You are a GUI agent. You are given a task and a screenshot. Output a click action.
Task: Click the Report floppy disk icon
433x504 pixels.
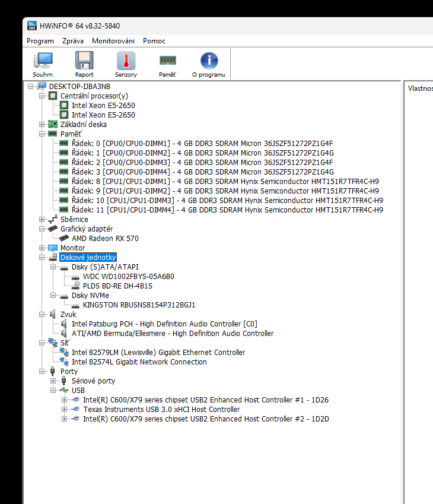click(84, 61)
